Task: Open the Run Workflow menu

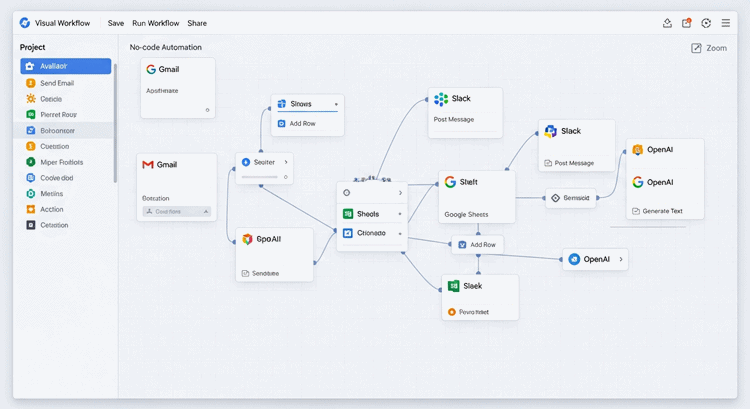Action: click(x=155, y=23)
